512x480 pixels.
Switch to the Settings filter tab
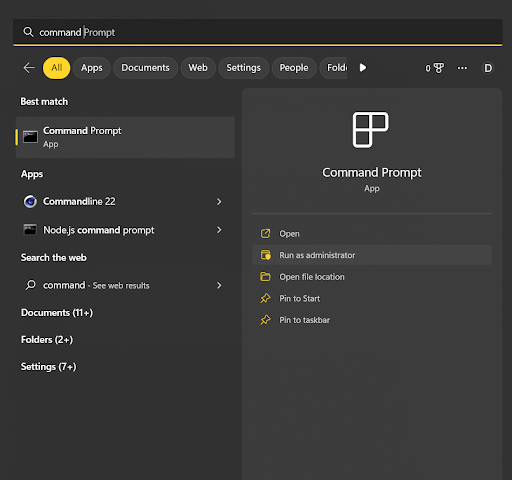click(243, 68)
